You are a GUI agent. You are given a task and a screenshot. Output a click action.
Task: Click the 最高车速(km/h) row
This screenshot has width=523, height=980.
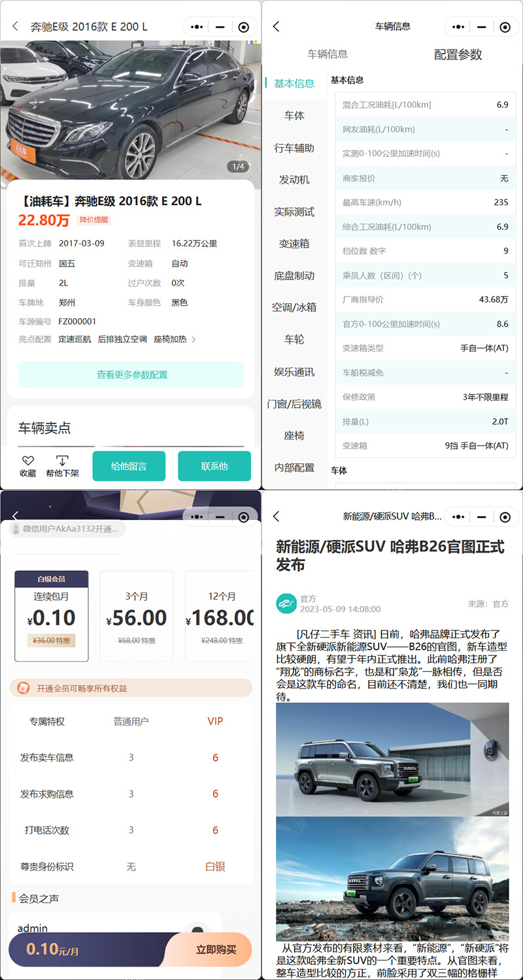(425, 202)
